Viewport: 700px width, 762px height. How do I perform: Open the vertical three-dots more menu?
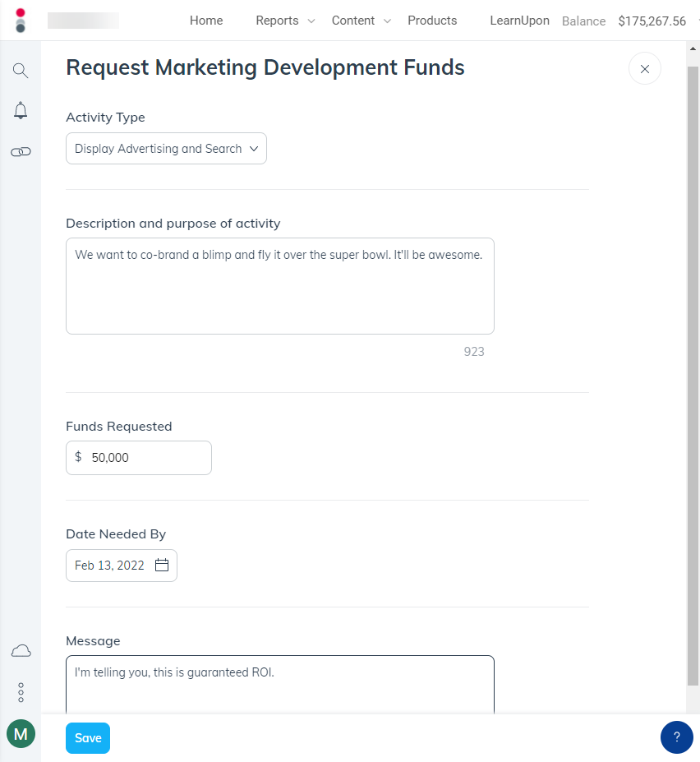point(21,692)
